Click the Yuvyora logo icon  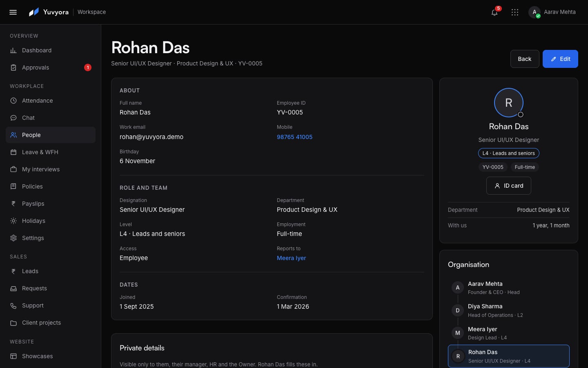[34, 12]
